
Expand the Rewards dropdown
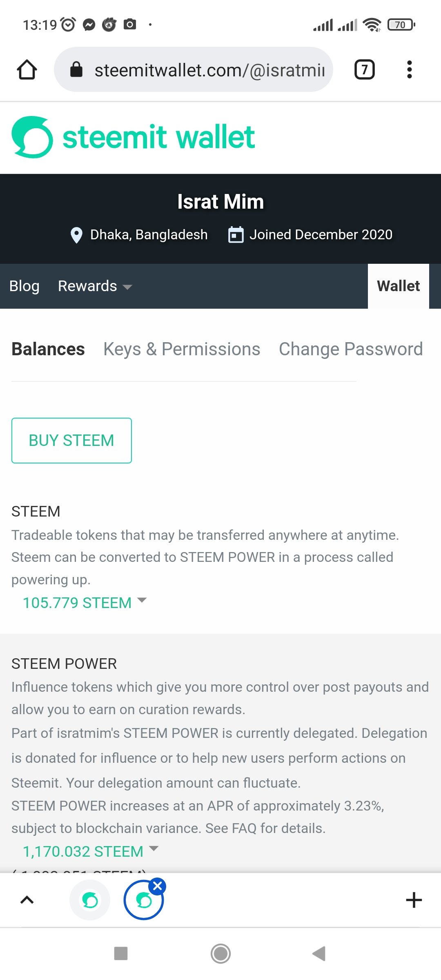95,286
